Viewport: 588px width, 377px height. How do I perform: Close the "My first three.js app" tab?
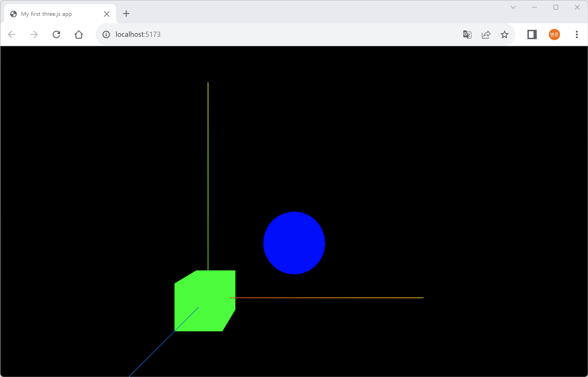click(x=107, y=14)
